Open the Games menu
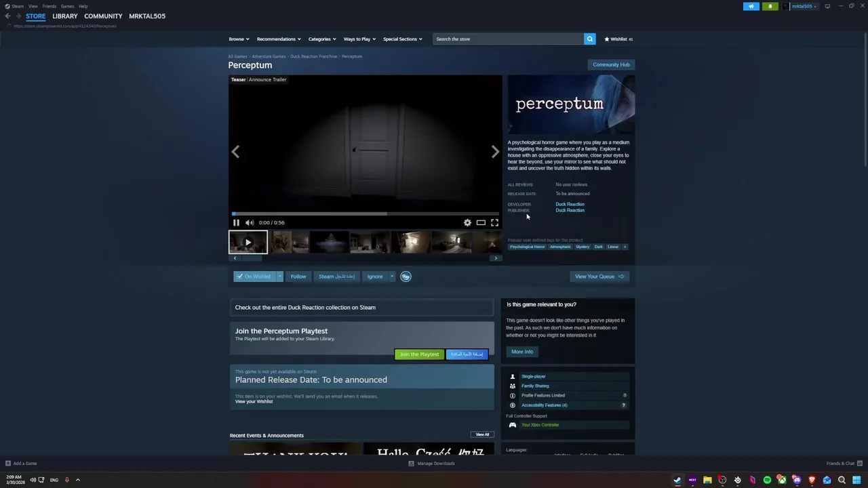The image size is (868, 488). pos(67,6)
